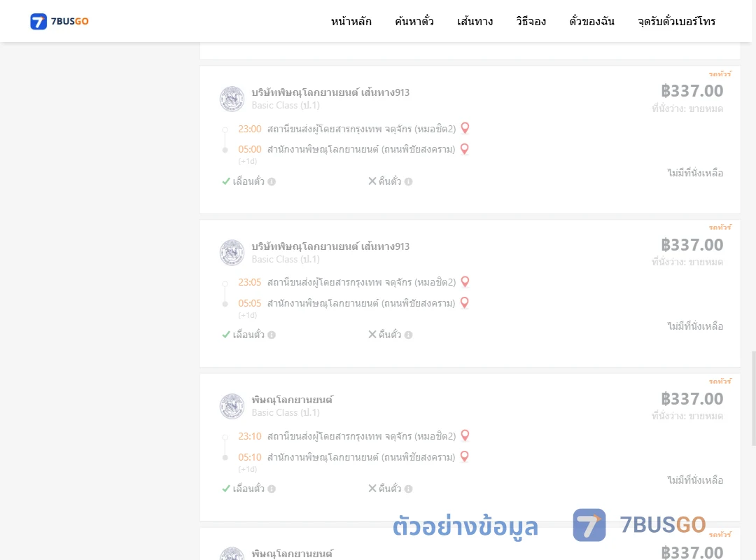Open map pin for 05:10 arrival office

(x=464, y=456)
